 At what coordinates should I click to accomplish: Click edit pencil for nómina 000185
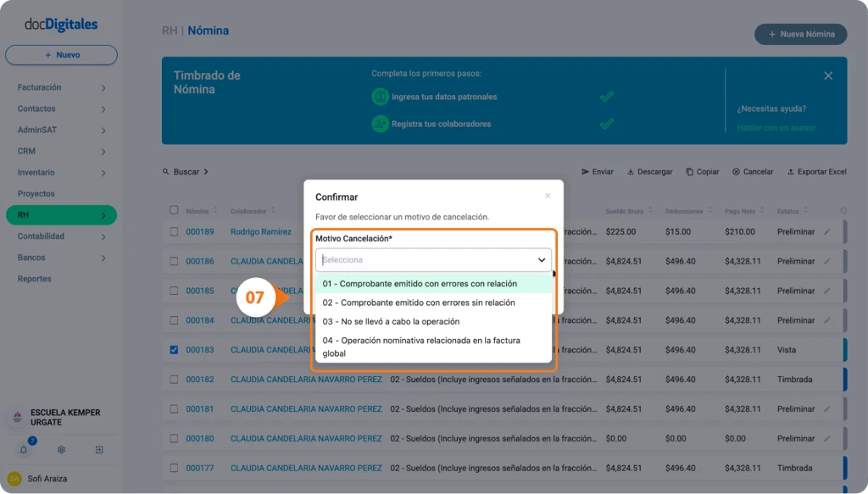(827, 291)
